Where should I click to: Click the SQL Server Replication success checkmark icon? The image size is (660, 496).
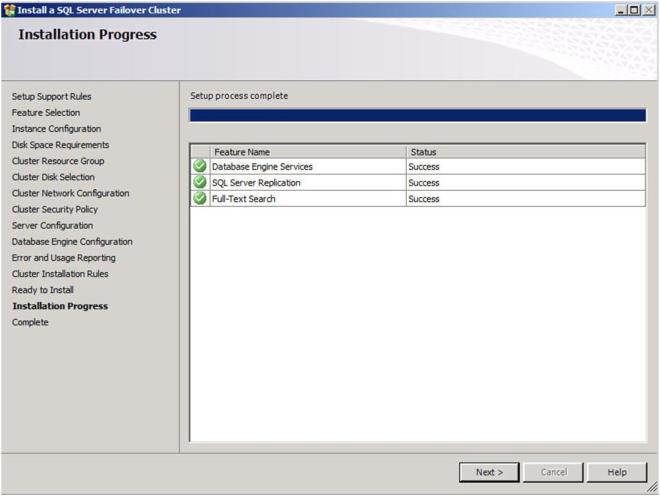[x=200, y=183]
